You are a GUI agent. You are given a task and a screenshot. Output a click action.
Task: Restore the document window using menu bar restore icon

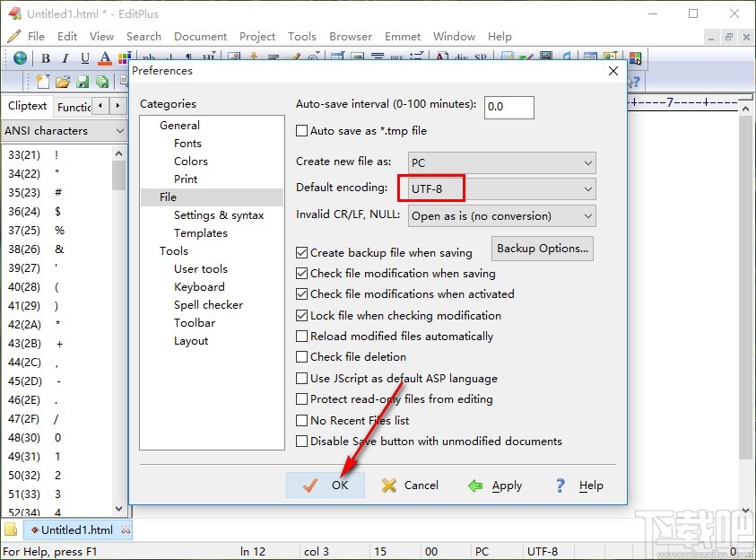click(728, 37)
